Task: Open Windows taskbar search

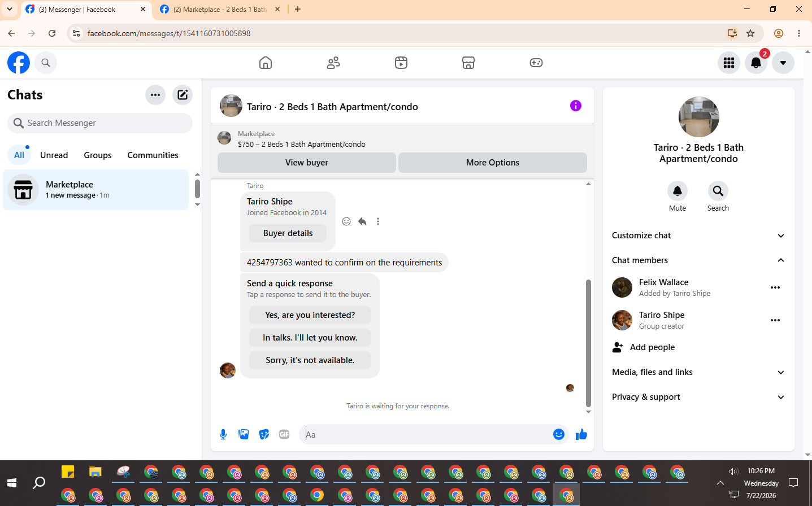Action: click(39, 483)
